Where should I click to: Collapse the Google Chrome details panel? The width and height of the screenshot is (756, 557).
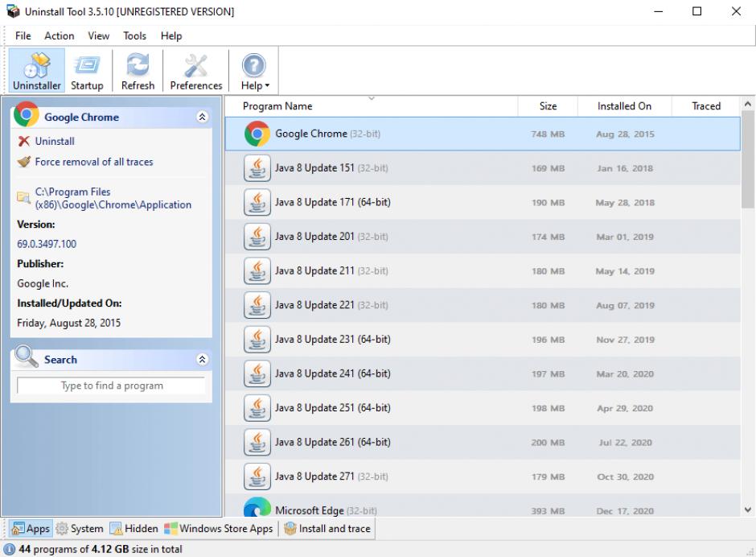pos(201,118)
